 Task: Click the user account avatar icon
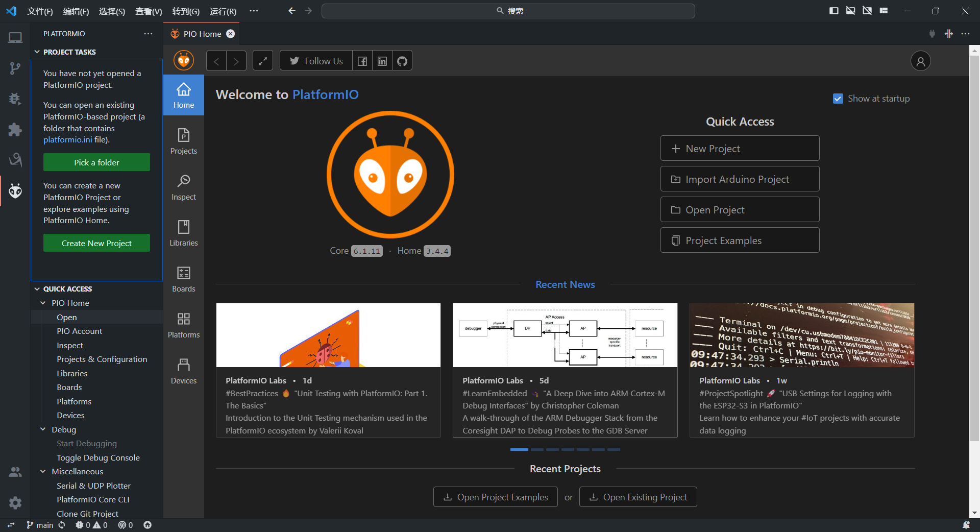point(921,61)
